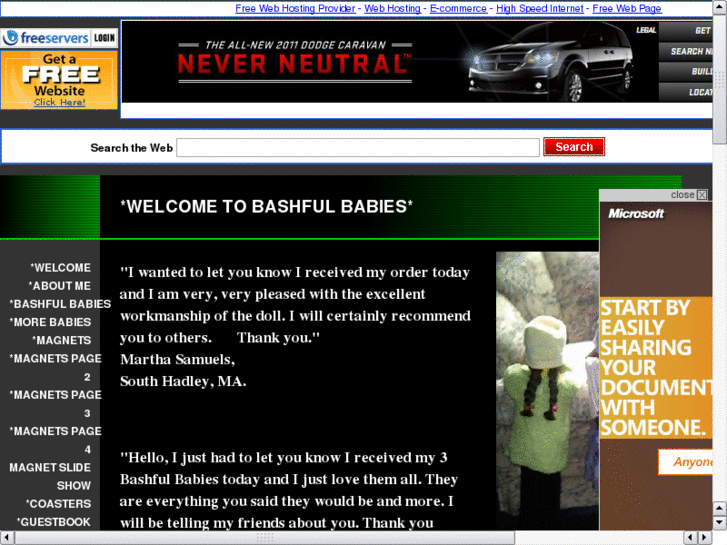Click the freeservers logo

click(x=46, y=38)
